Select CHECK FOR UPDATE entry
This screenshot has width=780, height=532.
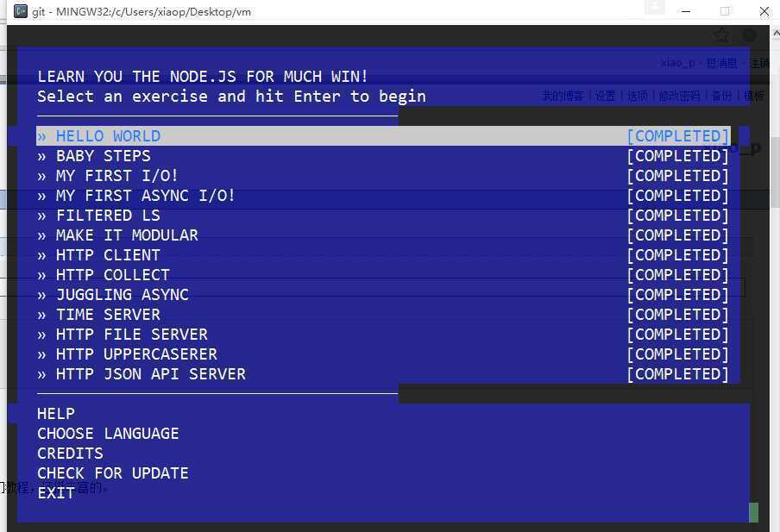[113, 473]
